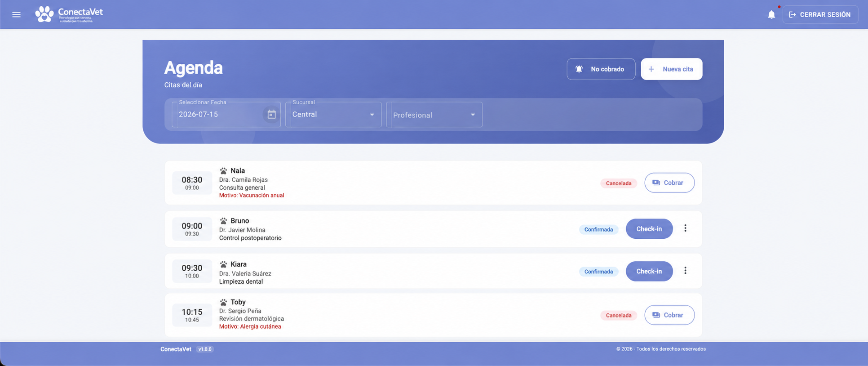The image size is (868, 366).
Task: Log out with Cerrar Sesión
Action: [820, 15]
